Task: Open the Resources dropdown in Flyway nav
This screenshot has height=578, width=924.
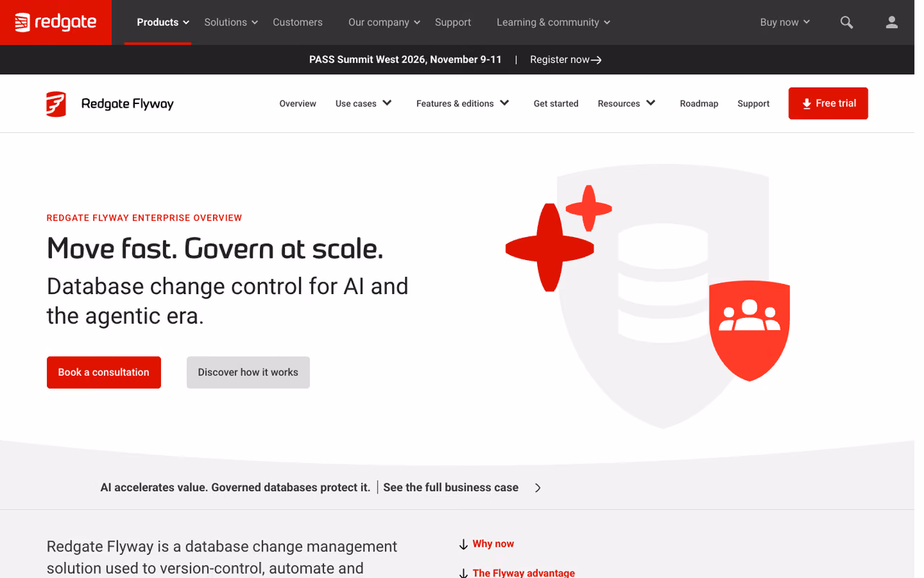Action: click(x=627, y=103)
